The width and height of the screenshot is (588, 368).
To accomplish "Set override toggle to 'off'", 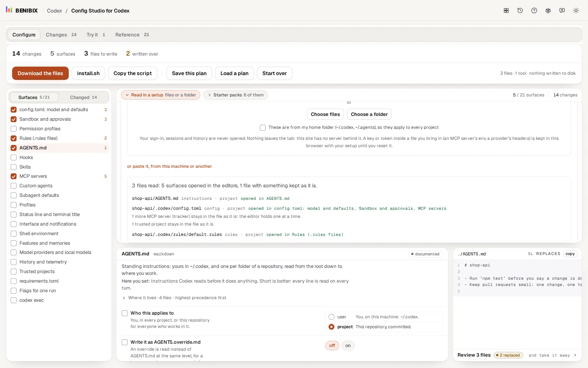I will click(x=332, y=346).
